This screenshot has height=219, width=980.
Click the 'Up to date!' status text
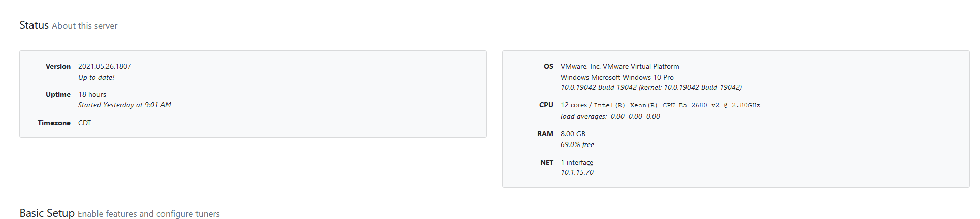[x=96, y=77]
